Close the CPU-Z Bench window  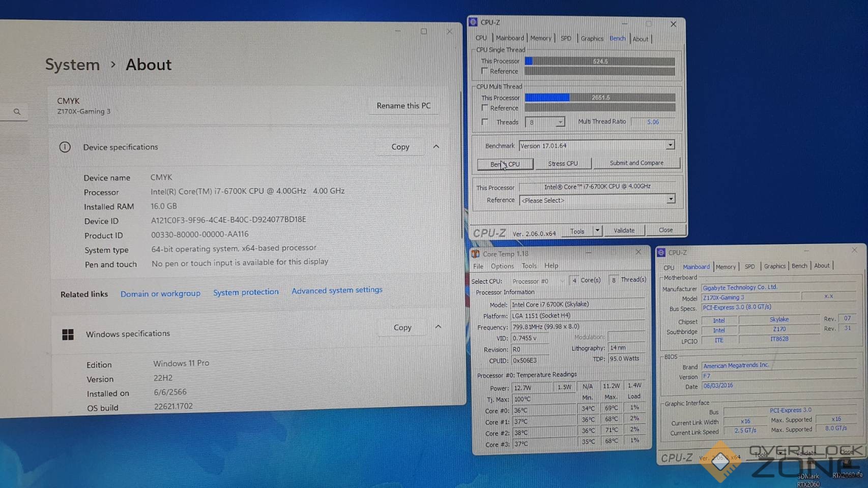[x=673, y=24]
